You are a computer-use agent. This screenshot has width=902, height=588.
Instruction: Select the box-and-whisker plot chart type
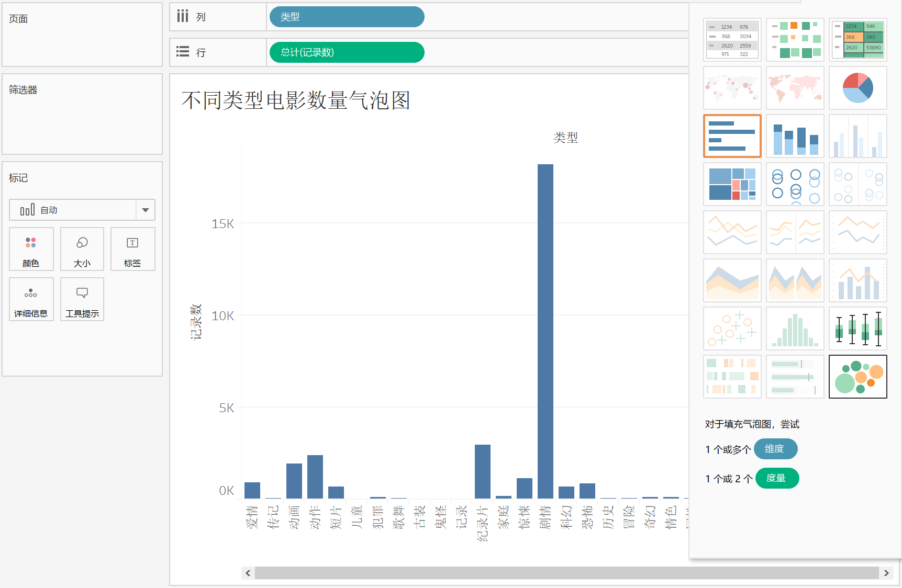[x=858, y=329]
